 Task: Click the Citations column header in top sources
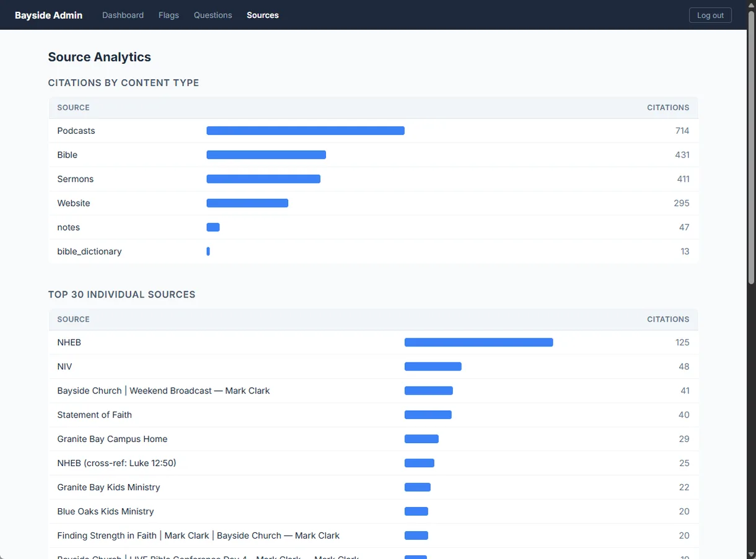[x=668, y=319]
